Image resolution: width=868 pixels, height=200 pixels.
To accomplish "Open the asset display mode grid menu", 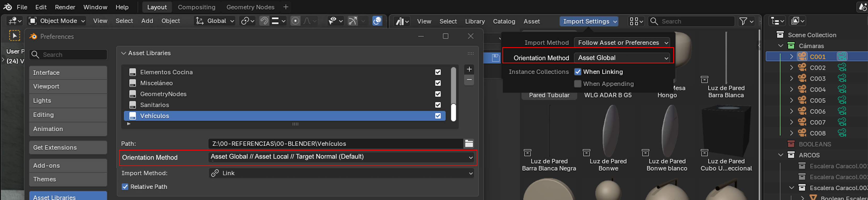I will click(x=636, y=21).
